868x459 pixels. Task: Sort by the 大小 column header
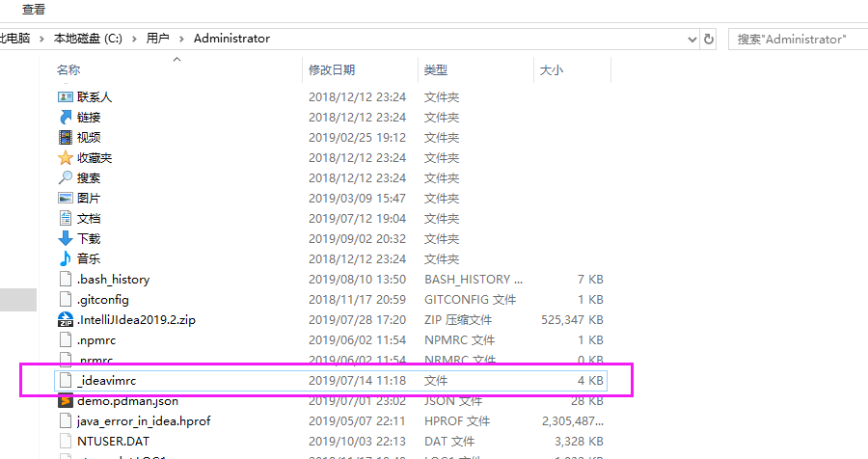551,69
